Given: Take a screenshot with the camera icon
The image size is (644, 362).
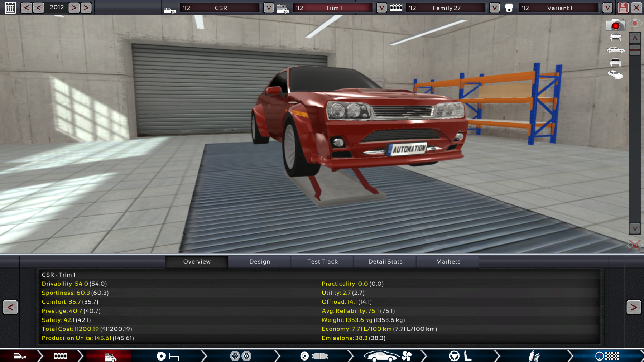Looking at the screenshot, I should 615,25.
